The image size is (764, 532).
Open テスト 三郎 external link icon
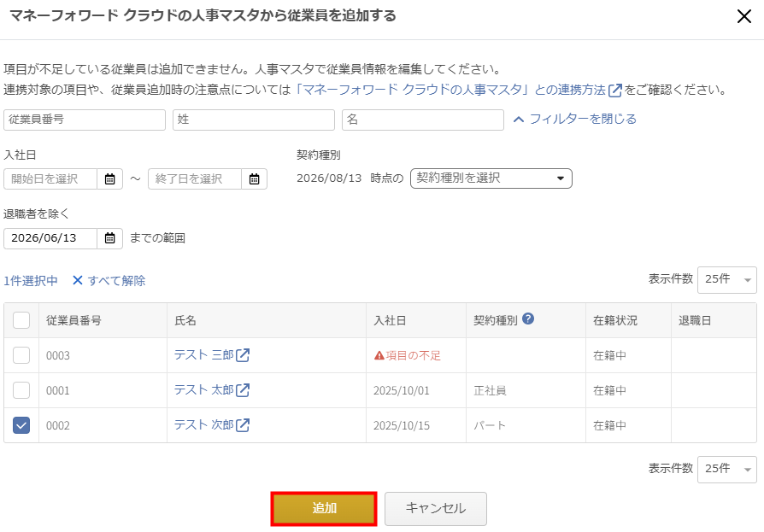243,355
